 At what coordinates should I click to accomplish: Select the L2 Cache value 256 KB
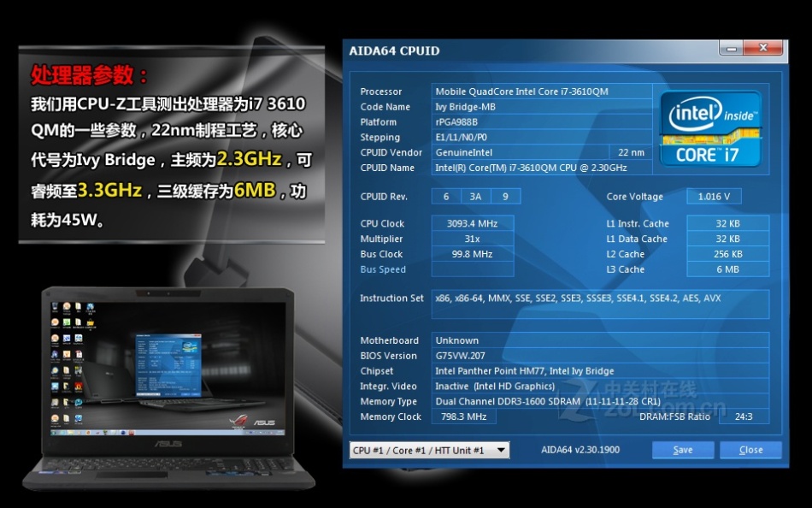tap(727, 254)
